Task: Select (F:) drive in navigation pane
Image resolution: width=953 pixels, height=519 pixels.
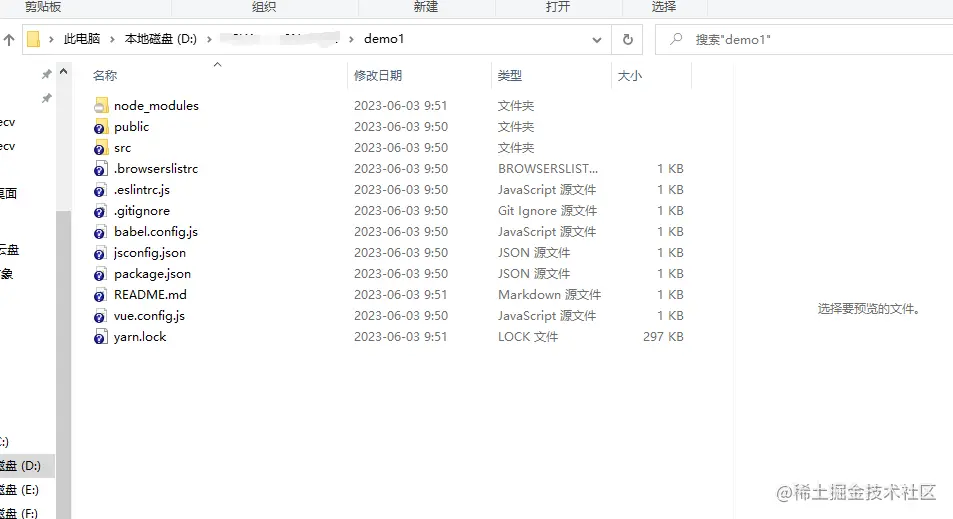Action: 19,513
